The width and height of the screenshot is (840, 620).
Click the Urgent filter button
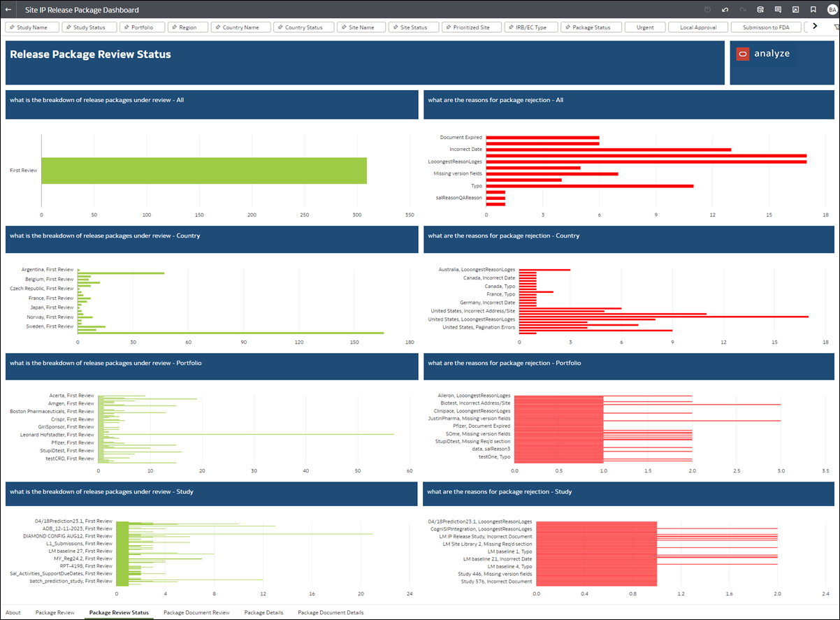click(x=644, y=27)
